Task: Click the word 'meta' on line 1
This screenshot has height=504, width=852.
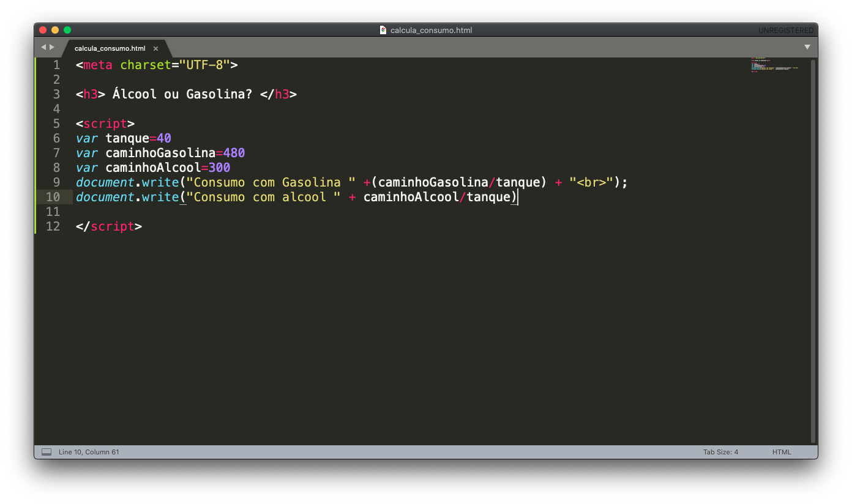Action: [x=98, y=65]
